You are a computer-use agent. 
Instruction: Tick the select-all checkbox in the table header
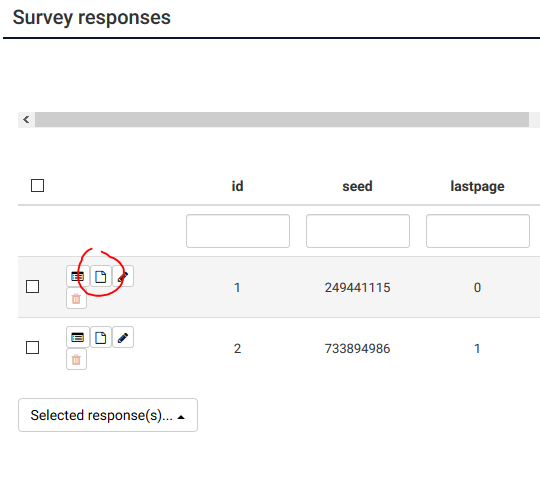[38, 186]
